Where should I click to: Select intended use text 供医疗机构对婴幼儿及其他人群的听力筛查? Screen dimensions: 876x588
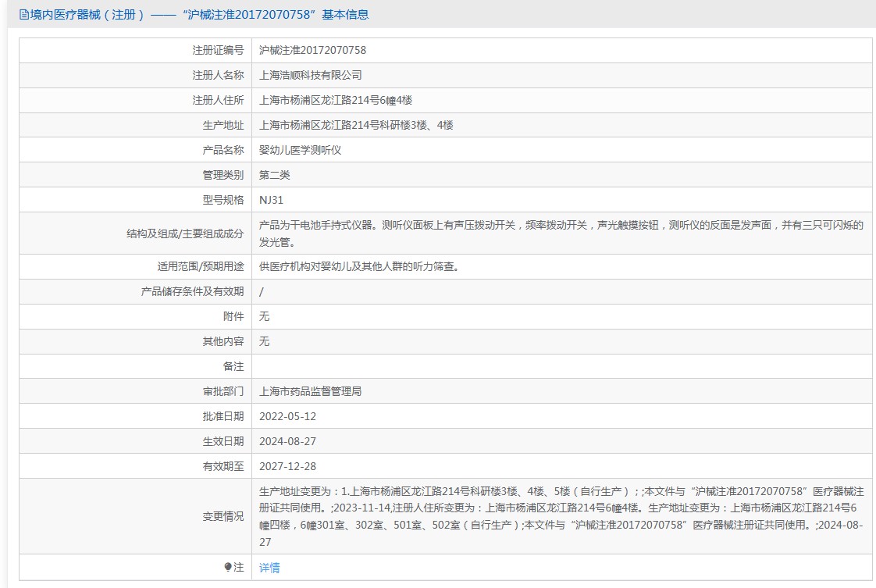pyautogui.click(x=359, y=266)
